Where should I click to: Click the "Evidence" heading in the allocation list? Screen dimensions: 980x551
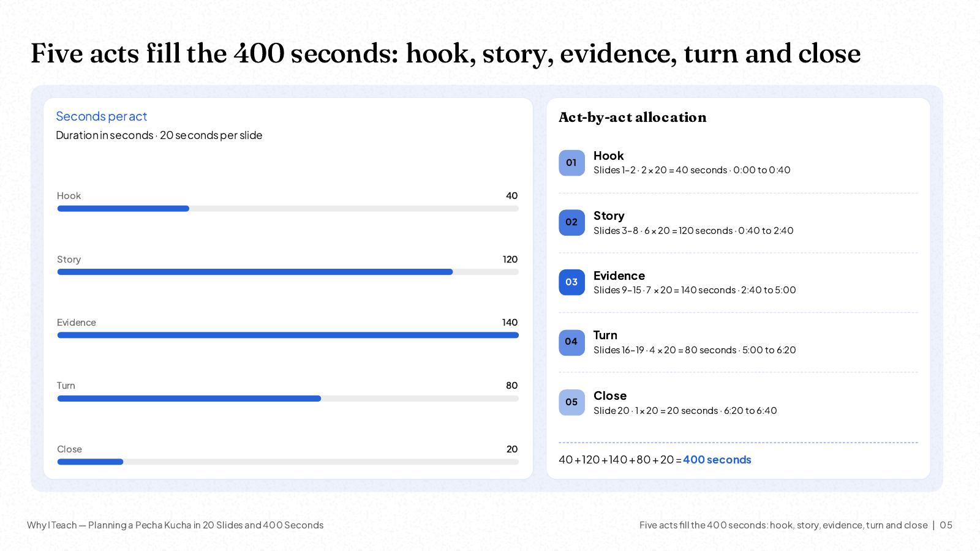[x=619, y=276]
